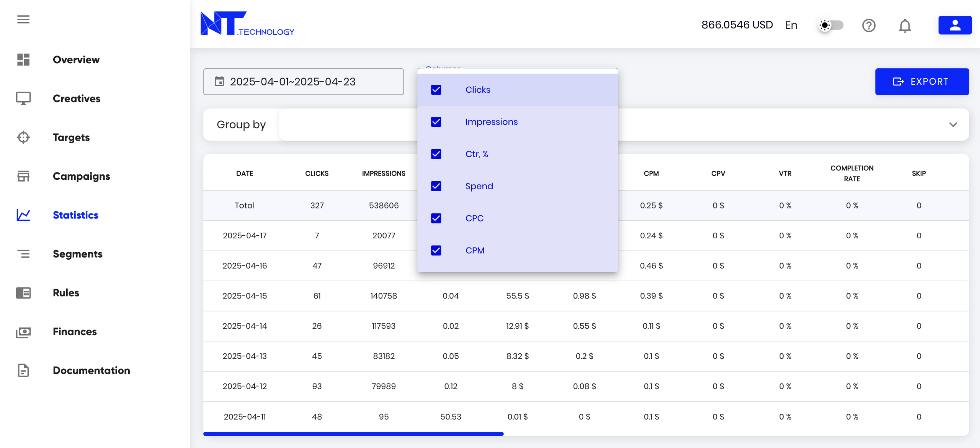Uncheck the CPM column checkbox
Screen dimensions: 980x448
pos(436,251)
